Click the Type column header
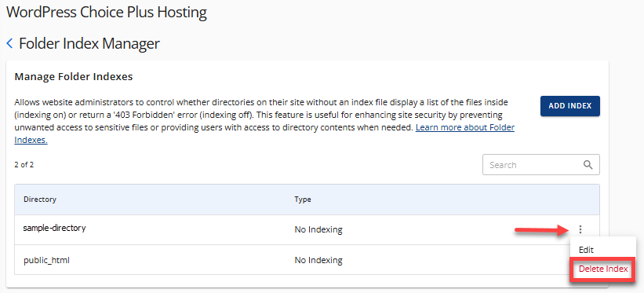The height and width of the screenshot is (293, 644). [x=303, y=200]
